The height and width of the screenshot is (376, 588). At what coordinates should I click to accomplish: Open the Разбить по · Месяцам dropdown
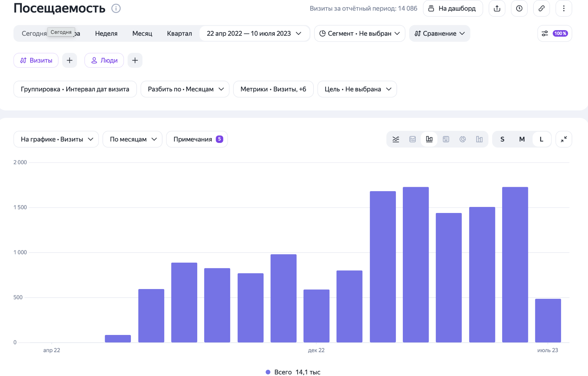pyautogui.click(x=185, y=89)
